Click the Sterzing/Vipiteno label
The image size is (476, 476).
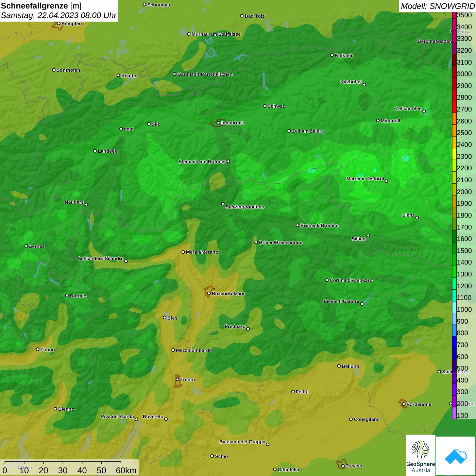click(245, 207)
